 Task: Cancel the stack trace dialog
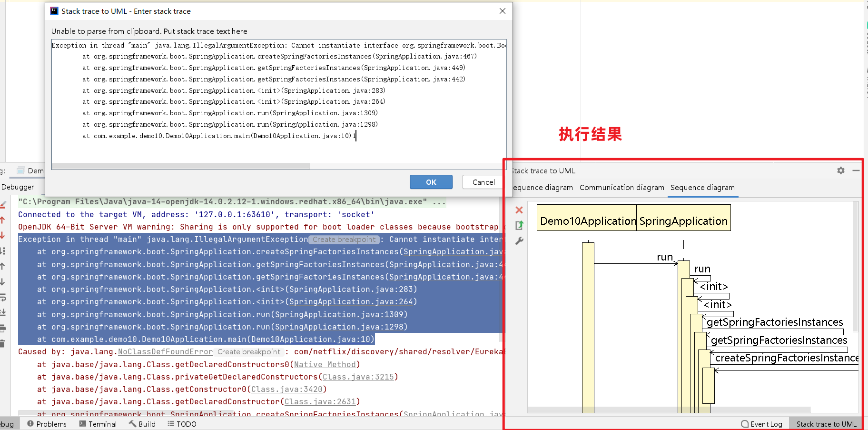pos(483,182)
